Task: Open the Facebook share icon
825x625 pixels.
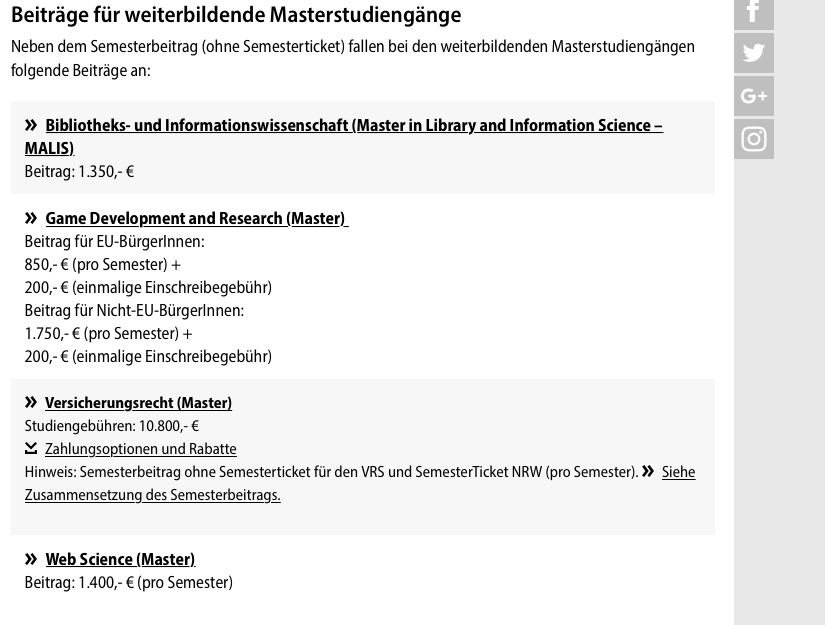Action: [753, 14]
